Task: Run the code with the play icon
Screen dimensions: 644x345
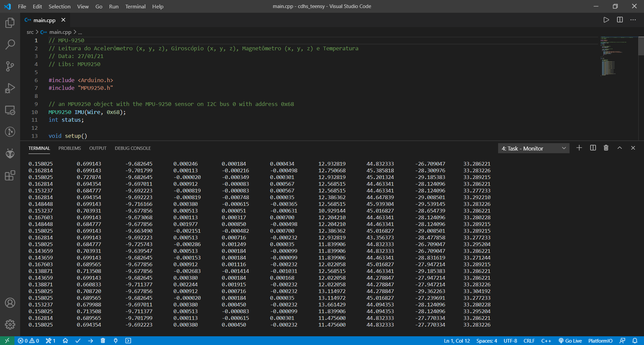Action: 606,20
